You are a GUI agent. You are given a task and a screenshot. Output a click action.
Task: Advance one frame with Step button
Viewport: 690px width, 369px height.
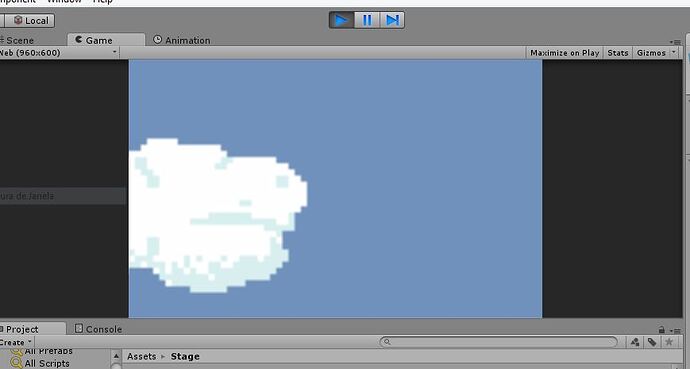[x=392, y=20]
